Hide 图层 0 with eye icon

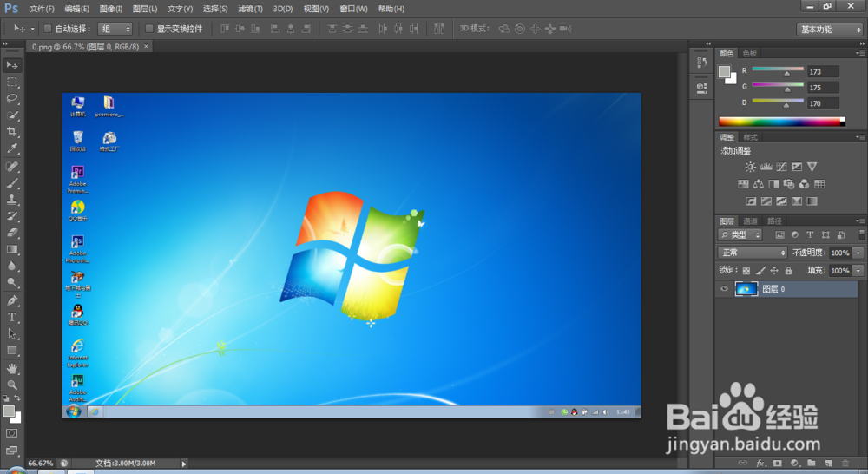(x=724, y=289)
